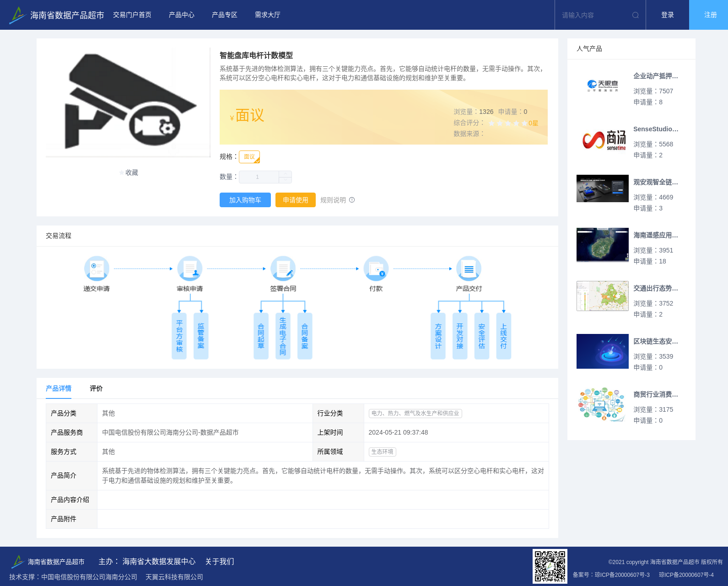728x586 pixels.
Task: Click the 平台方审核 sub-step box
Action: tap(179, 336)
